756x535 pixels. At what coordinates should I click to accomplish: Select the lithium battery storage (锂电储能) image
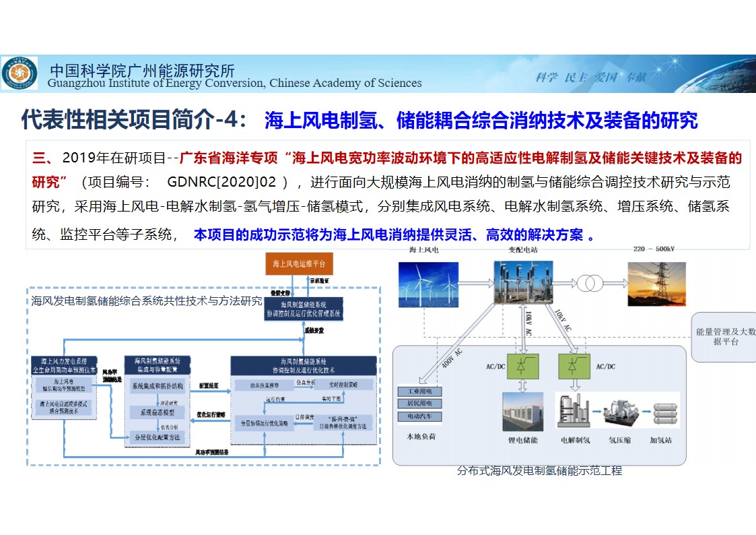coord(523,411)
